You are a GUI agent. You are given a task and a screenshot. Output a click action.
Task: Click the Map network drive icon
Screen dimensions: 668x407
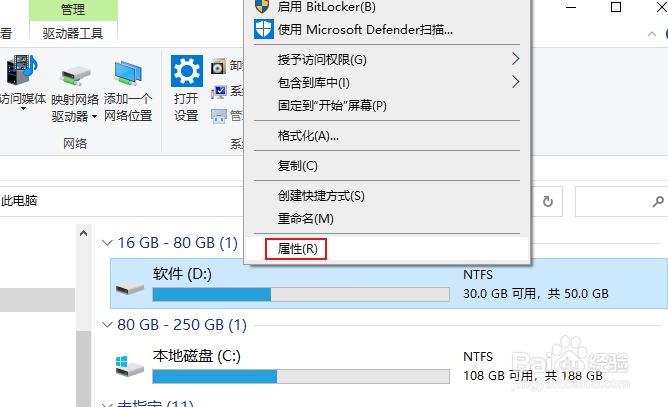pyautogui.click(x=75, y=76)
